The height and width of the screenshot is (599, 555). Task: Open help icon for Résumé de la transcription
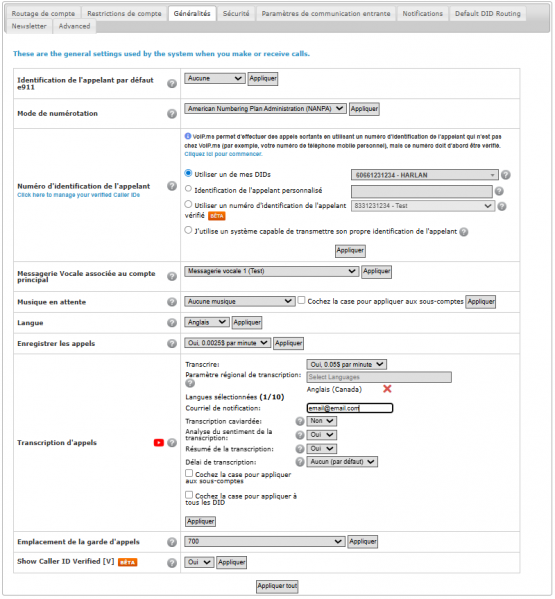click(x=300, y=449)
